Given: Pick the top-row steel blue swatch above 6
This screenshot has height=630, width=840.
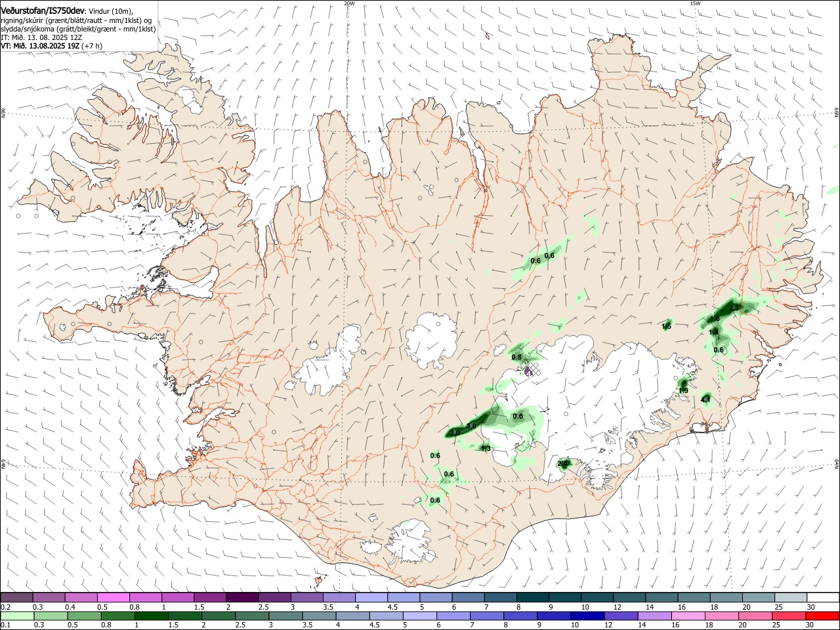Looking at the screenshot, I should pyautogui.click(x=468, y=598).
